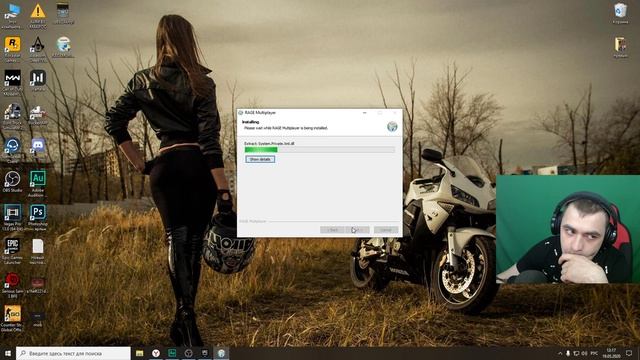Click the Windows taskbar search box
The height and width of the screenshot is (360, 640).
point(73,353)
